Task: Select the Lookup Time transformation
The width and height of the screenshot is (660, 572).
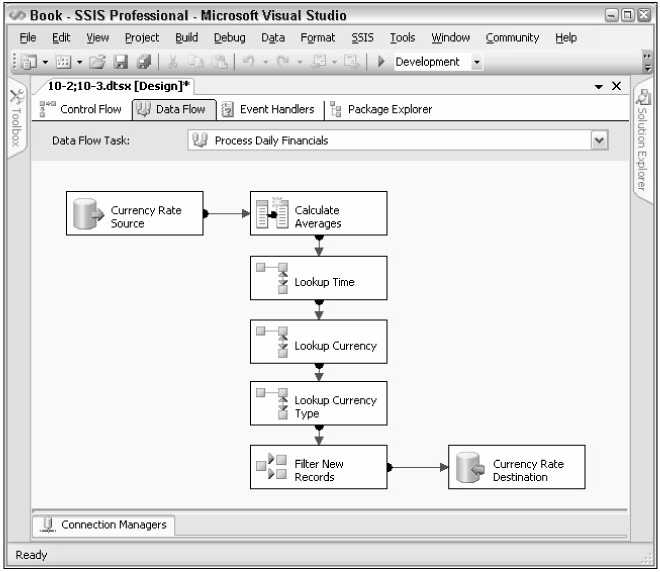Action: [319, 279]
